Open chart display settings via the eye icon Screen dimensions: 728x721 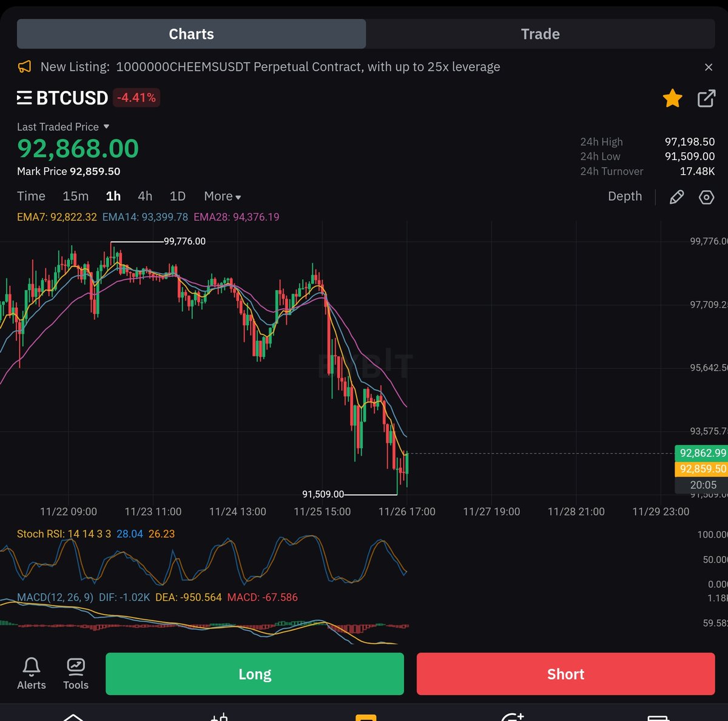pyautogui.click(x=706, y=197)
